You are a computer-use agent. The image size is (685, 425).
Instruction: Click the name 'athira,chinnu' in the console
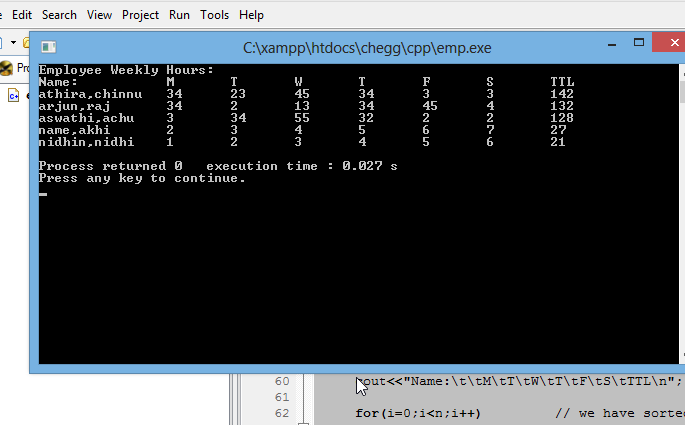tap(90, 94)
